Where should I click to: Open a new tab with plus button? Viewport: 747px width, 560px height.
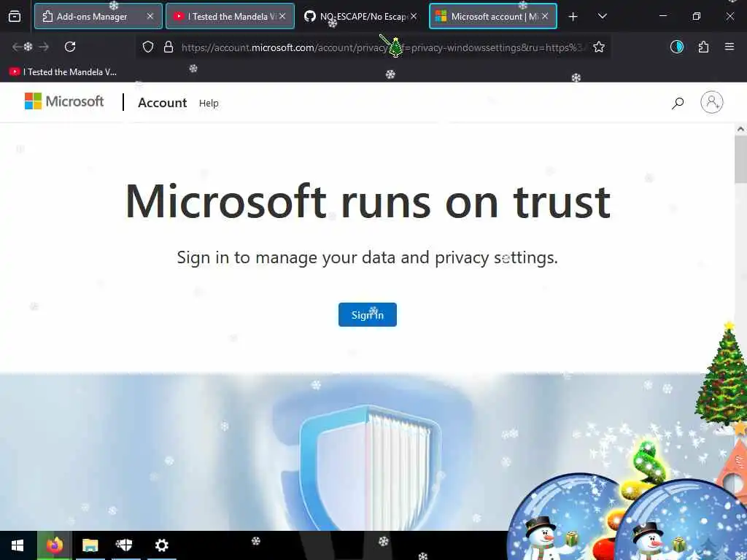click(x=573, y=17)
